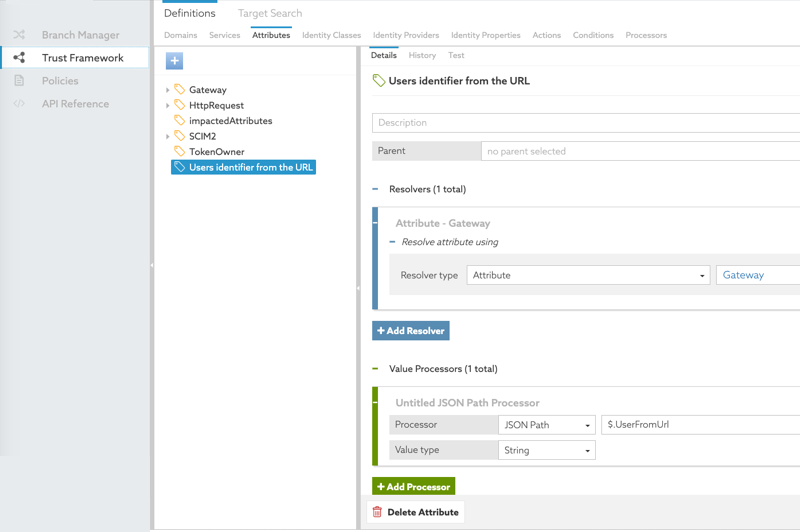Click the Add Processor button
The width and height of the screenshot is (800, 532).
(414, 487)
